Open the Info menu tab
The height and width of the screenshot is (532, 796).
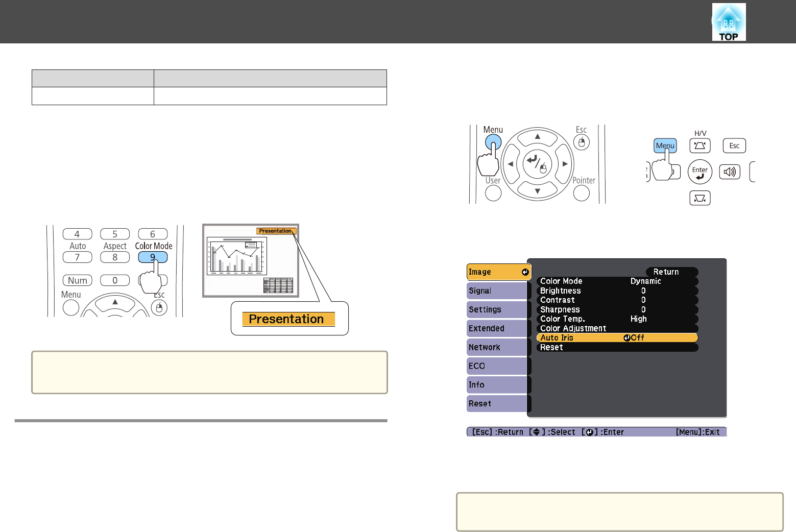point(496,385)
